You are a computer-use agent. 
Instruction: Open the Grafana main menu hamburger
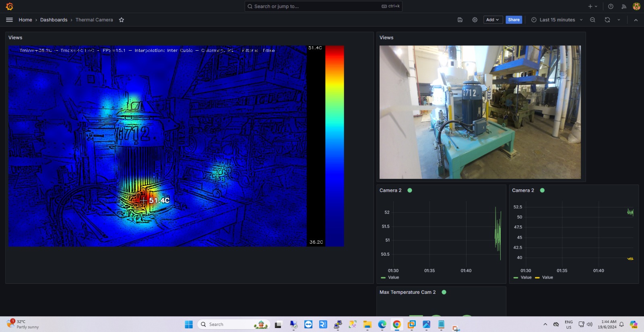[9, 20]
